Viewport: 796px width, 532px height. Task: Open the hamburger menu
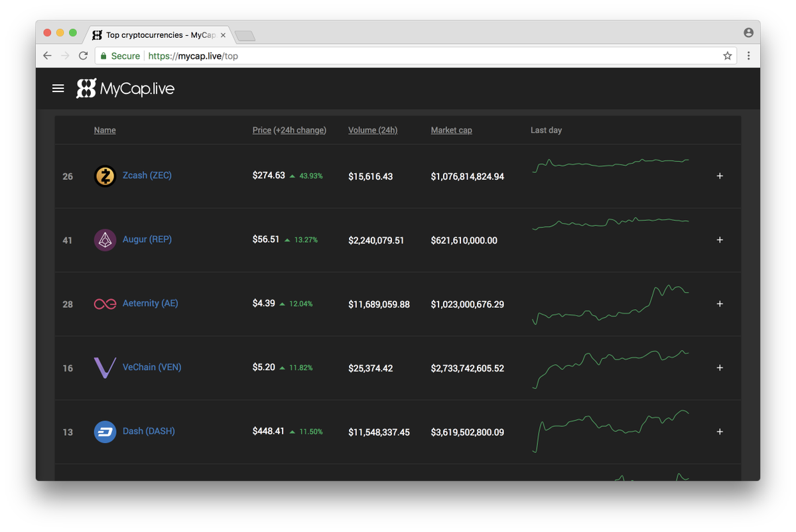(58, 88)
